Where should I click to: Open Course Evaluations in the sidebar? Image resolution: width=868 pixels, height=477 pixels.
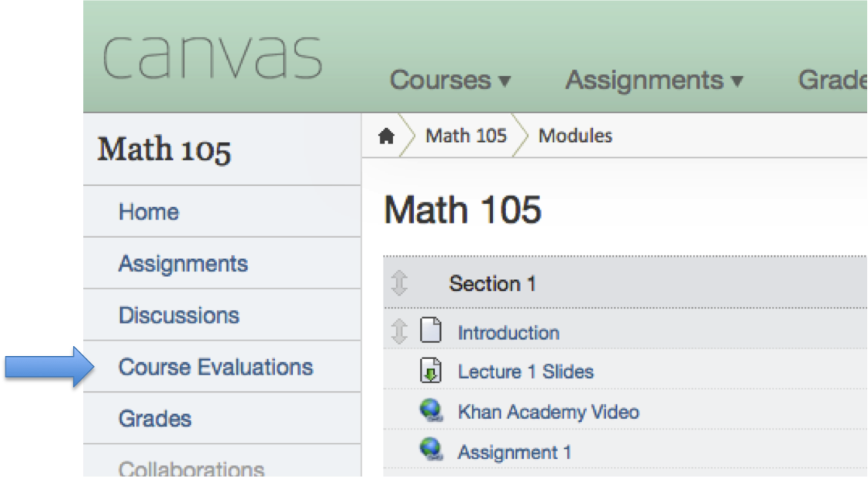click(215, 367)
